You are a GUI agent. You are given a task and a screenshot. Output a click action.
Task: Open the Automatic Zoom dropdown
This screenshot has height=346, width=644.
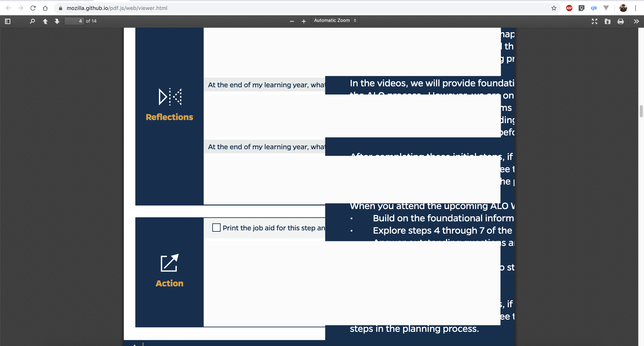click(x=334, y=20)
